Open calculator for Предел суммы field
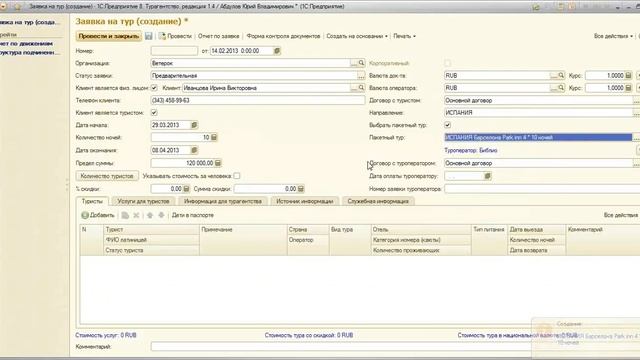640x360 pixels. click(218, 163)
